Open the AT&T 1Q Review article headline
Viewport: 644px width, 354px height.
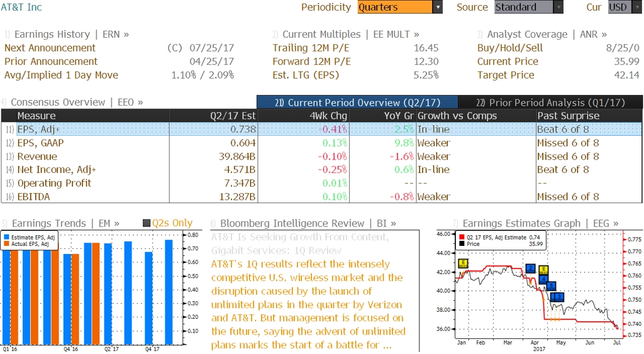pos(300,243)
